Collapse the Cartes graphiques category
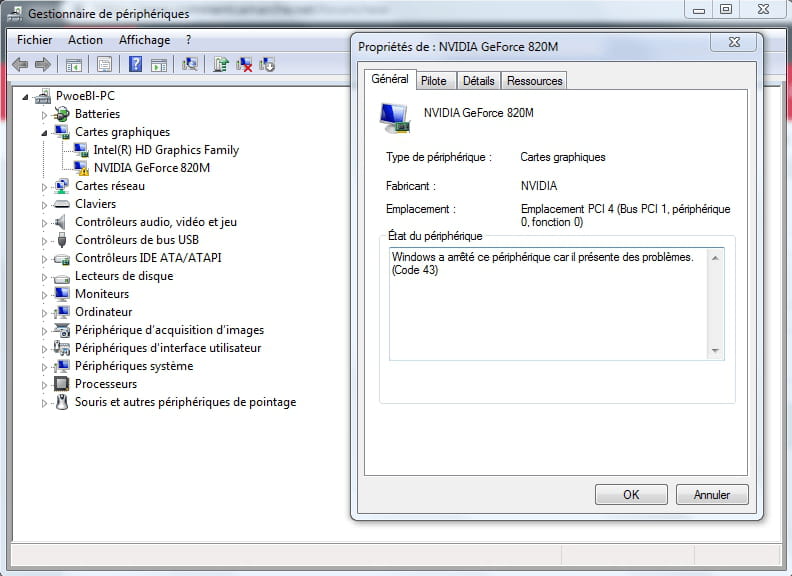792x576 pixels. click(x=44, y=133)
